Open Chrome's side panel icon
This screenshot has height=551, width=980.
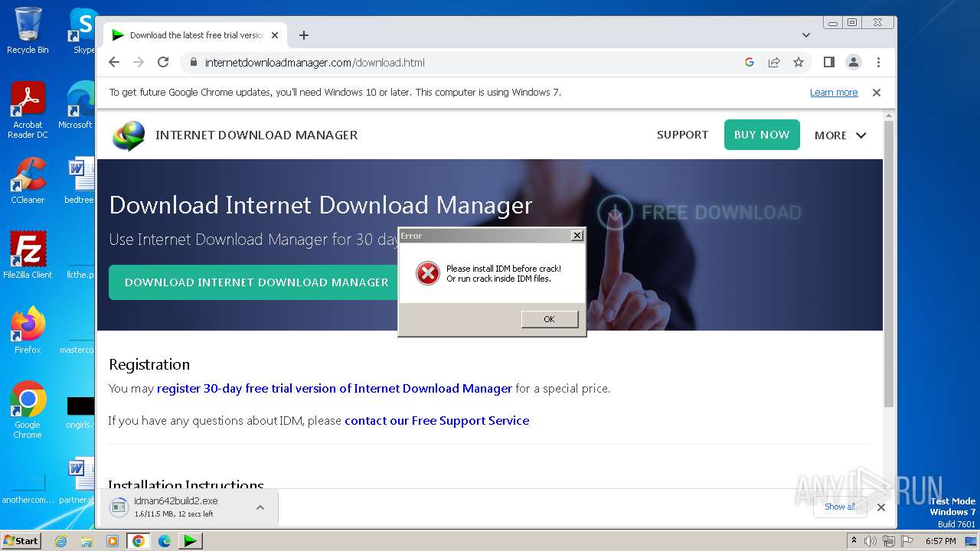click(828, 62)
